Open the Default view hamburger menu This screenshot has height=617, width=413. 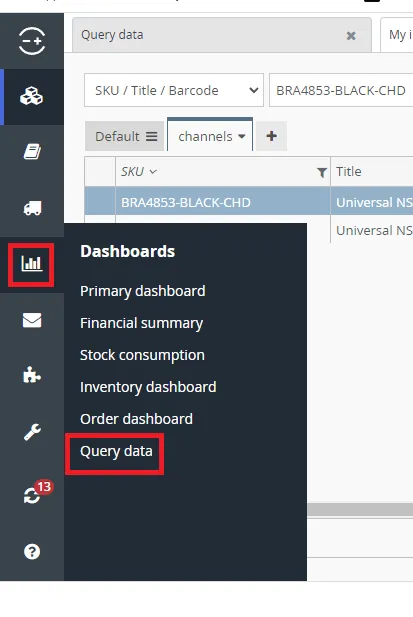[151, 137]
